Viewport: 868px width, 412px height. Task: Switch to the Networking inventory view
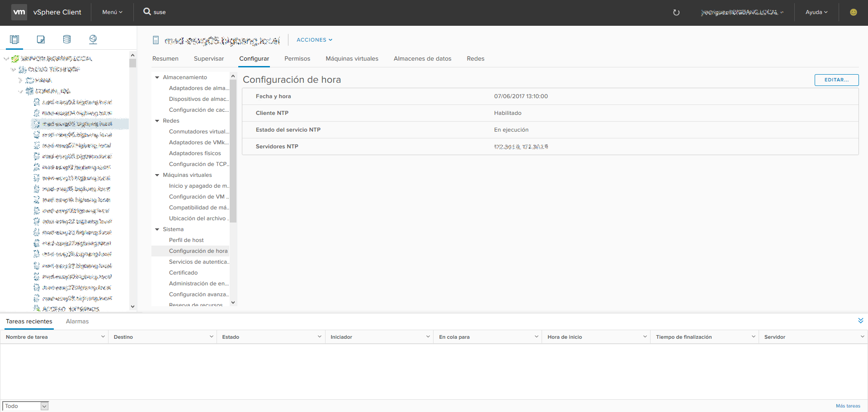[93, 39]
